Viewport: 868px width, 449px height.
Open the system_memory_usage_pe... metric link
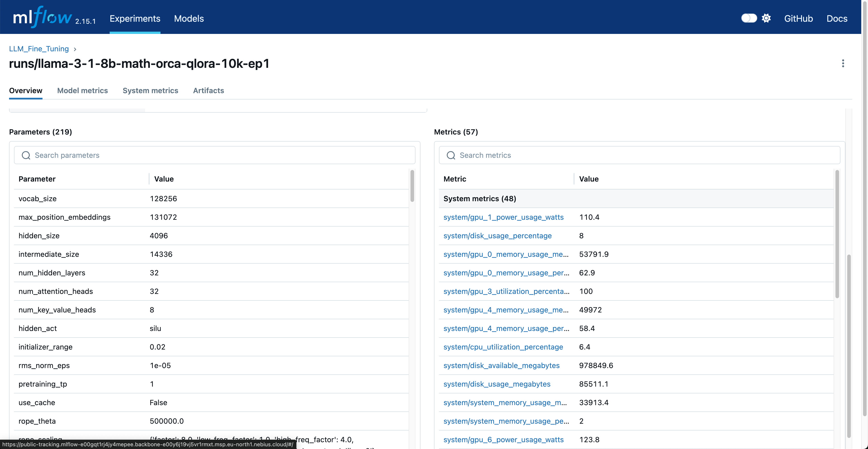tap(506, 421)
